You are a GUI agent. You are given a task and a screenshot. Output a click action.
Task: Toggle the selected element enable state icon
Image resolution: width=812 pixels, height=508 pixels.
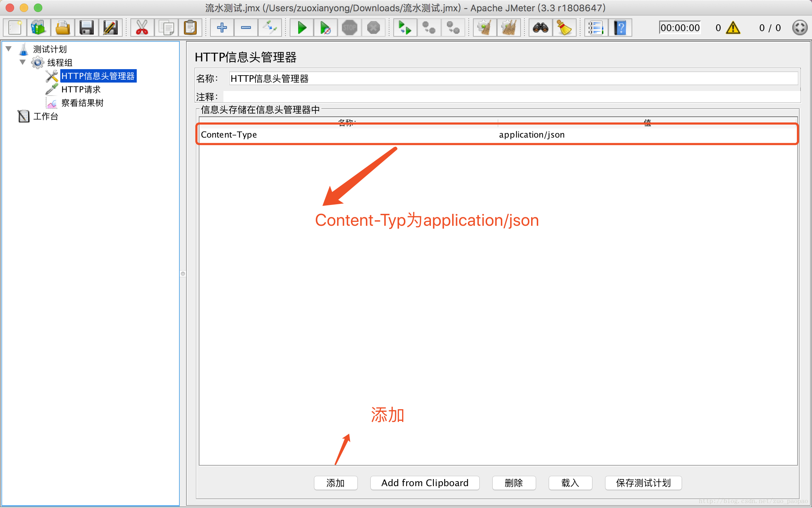[270, 28]
